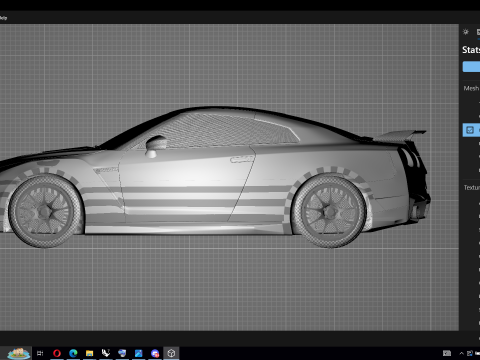
Task: Open Task View on the taskbar
Action: pos(40,353)
